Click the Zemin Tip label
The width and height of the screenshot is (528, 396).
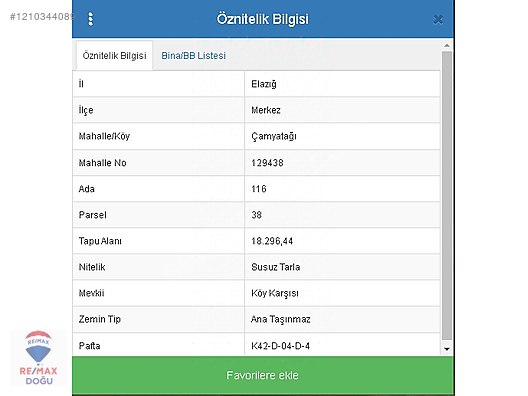(99, 319)
